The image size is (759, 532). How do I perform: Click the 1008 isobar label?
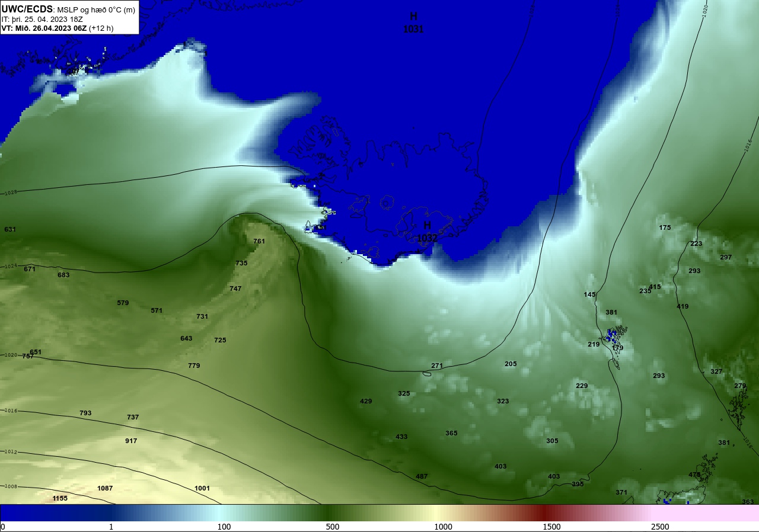pyautogui.click(x=10, y=486)
